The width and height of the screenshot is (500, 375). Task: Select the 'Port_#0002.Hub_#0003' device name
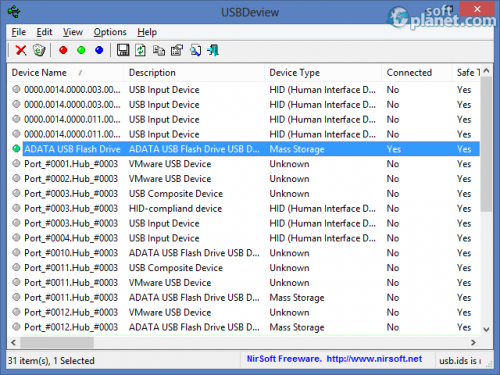(71, 179)
